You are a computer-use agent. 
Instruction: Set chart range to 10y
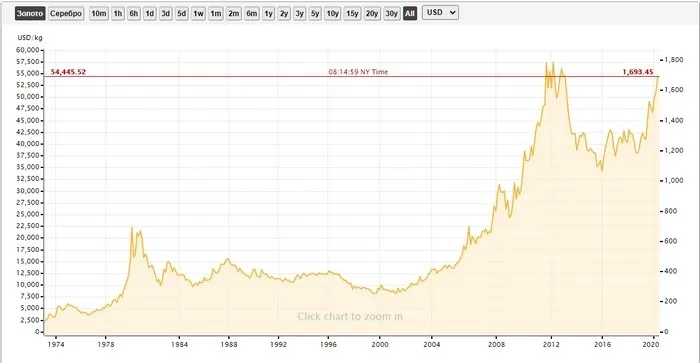coord(333,13)
